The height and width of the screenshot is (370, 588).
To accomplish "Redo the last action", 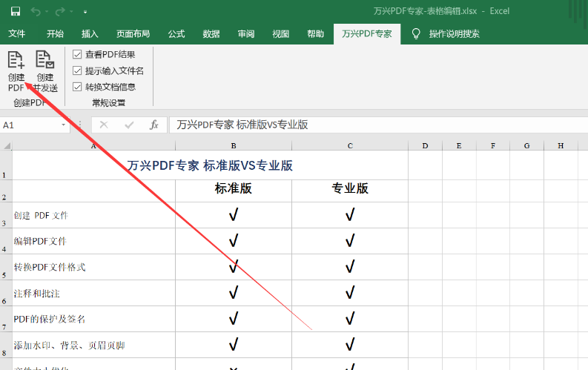I will (x=60, y=12).
